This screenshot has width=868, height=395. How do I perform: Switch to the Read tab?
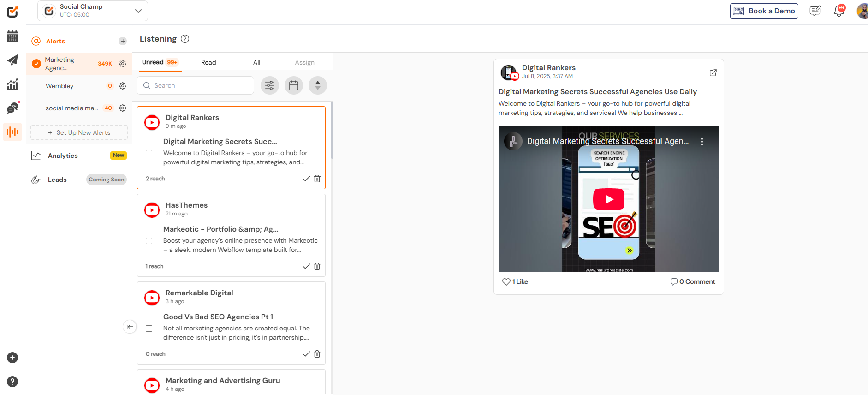pos(208,62)
